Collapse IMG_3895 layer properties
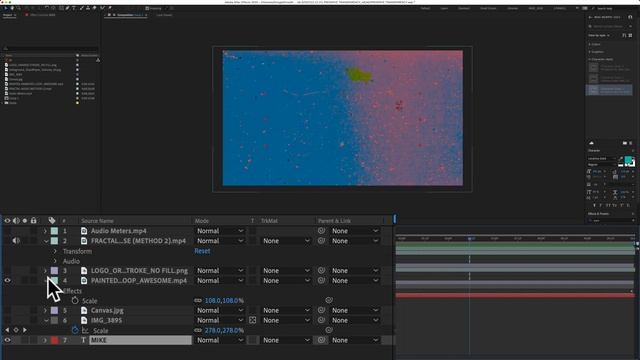Viewport: 640px width, 360px height. [46, 320]
